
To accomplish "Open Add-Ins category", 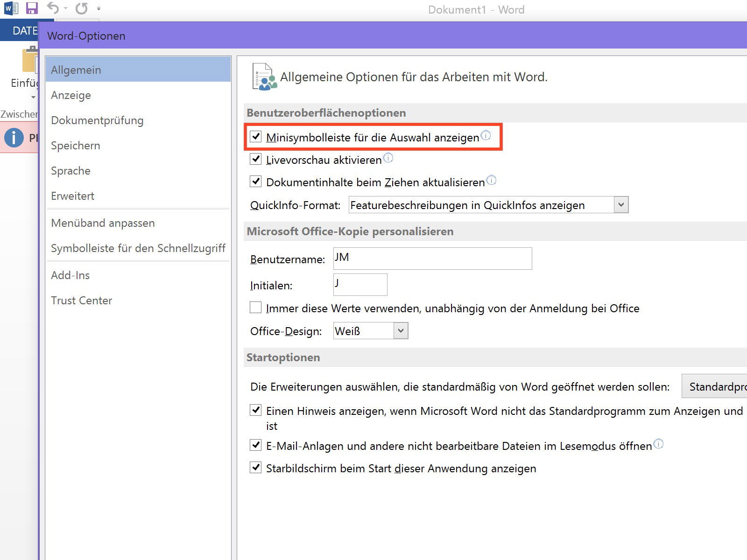I will tap(138, 275).
